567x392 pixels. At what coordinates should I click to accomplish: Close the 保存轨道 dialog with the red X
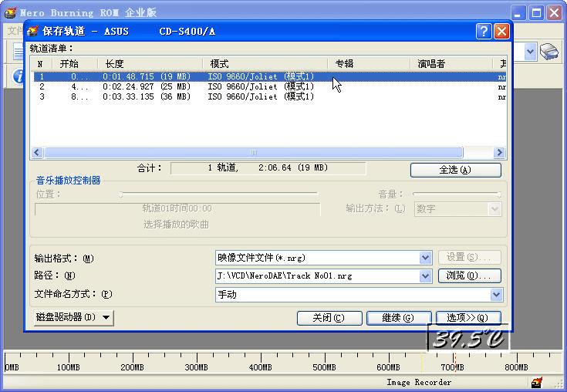pyautogui.click(x=501, y=31)
